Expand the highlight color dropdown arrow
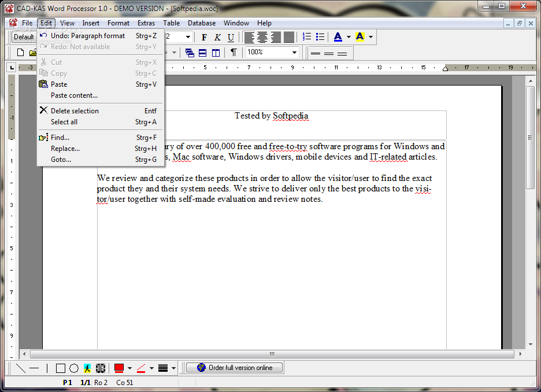 [370, 37]
